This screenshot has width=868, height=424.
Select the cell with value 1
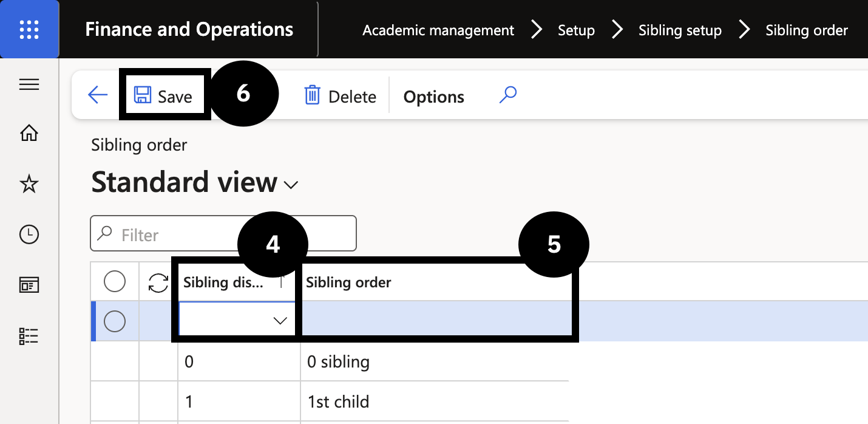click(x=239, y=402)
